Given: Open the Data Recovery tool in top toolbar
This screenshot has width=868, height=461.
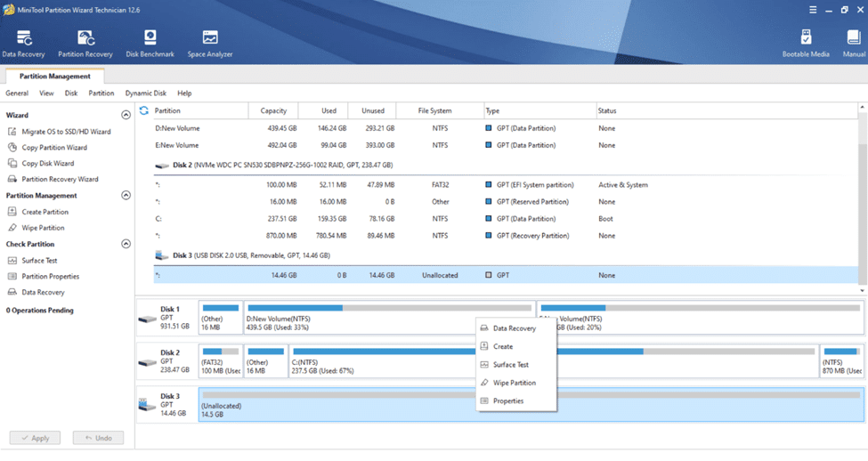Looking at the screenshot, I should [x=24, y=44].
